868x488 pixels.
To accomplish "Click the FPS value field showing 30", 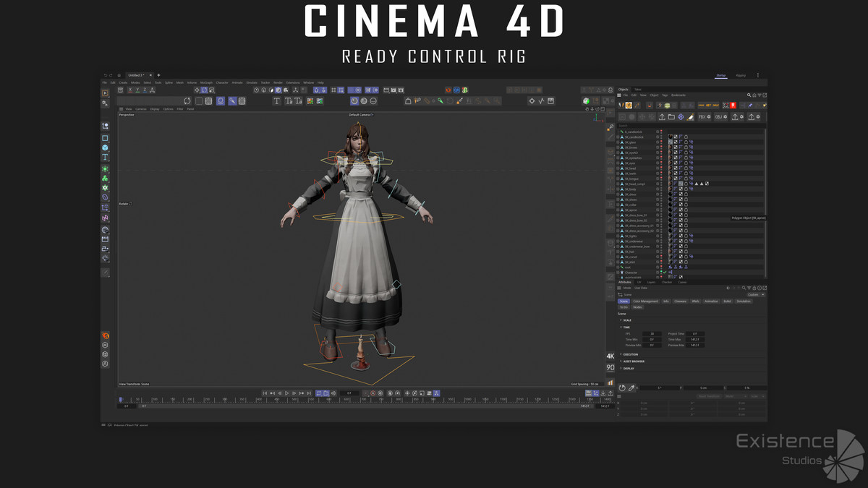I will point(652,334).
